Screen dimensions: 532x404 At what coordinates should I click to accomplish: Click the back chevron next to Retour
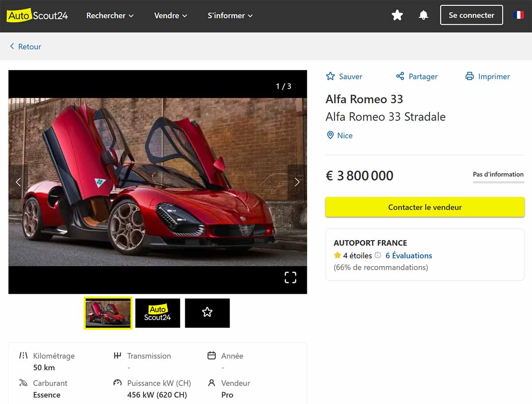point(12,47)
